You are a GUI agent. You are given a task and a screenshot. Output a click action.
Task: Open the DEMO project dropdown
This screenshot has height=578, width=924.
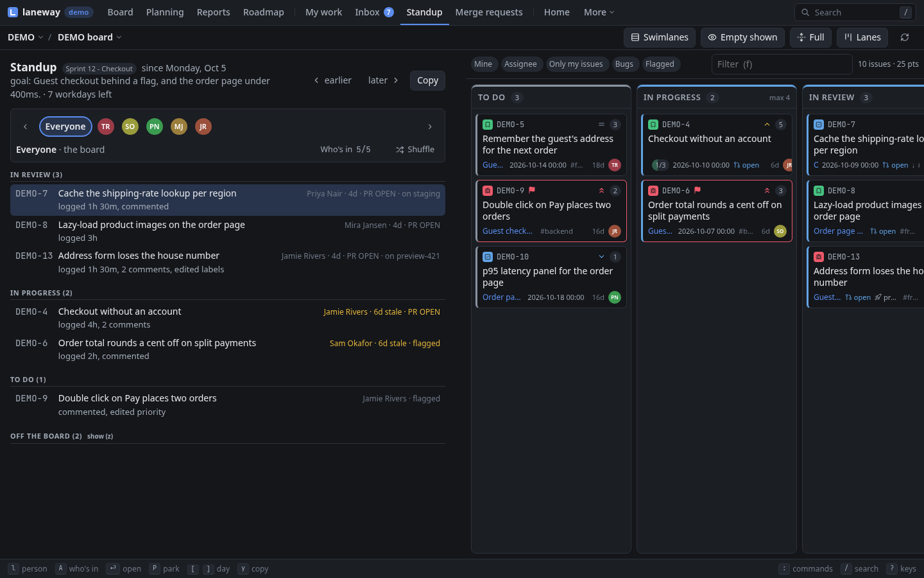pos(26,37)
